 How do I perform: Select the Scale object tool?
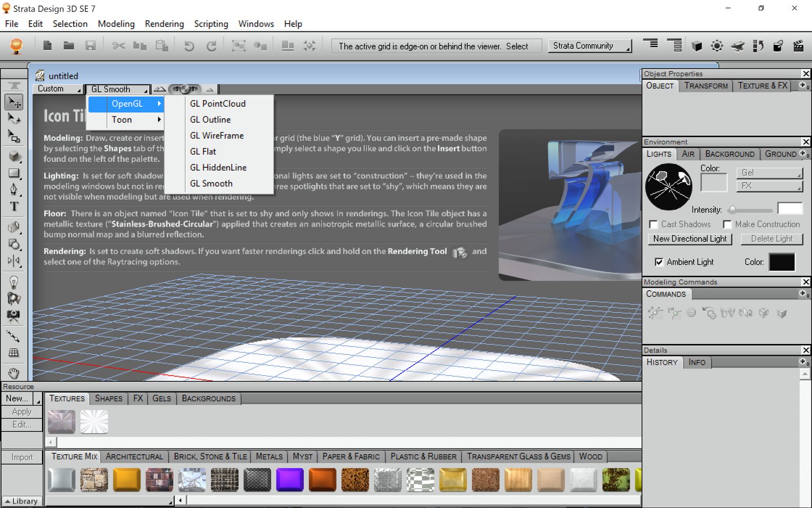pos(14,136)
